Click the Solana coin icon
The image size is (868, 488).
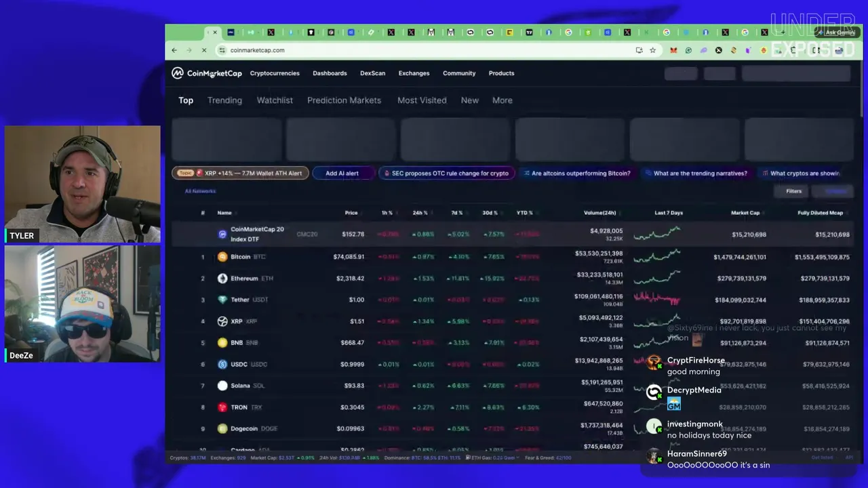tap(222, 386)
